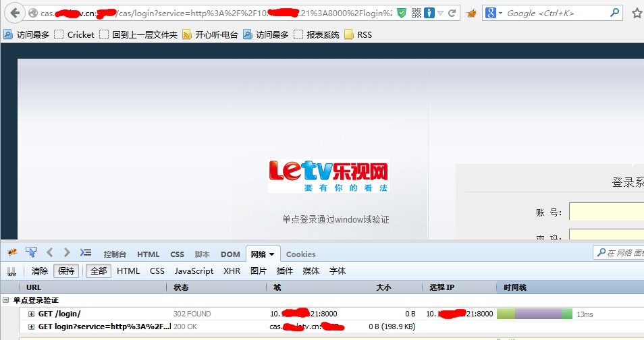Viewport: 644px width, 340px height.
Task: Click the 大小 column header
Action: (395, 287)
